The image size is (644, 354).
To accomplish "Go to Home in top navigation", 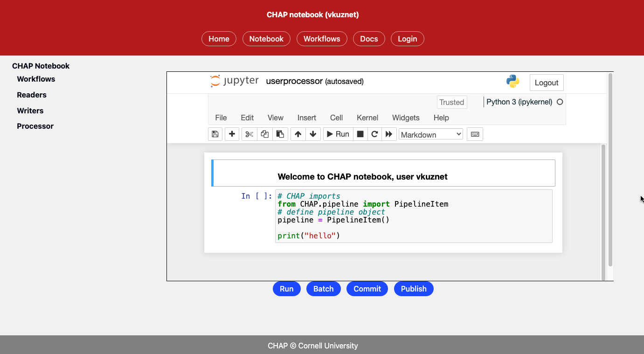I will 219,39.
